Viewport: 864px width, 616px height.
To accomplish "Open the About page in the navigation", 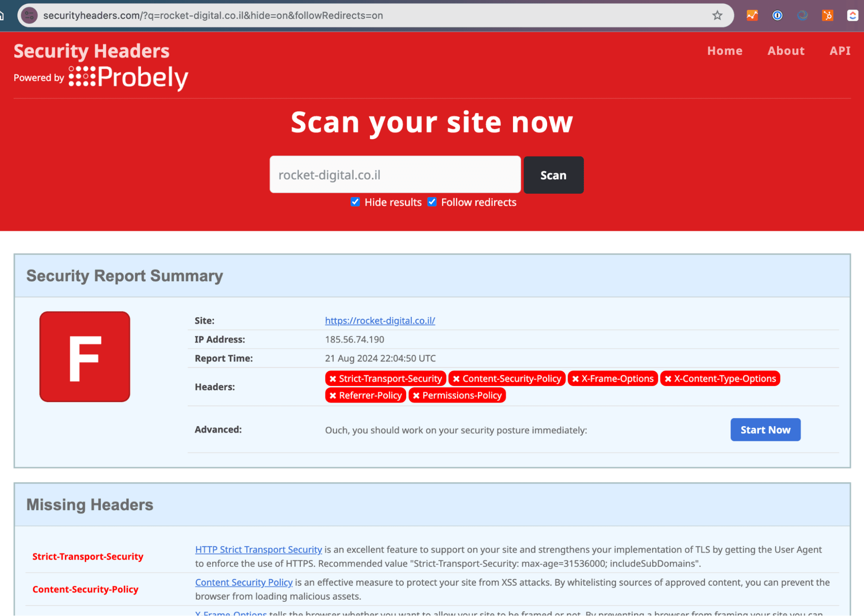I will click(x=786, y=51).
